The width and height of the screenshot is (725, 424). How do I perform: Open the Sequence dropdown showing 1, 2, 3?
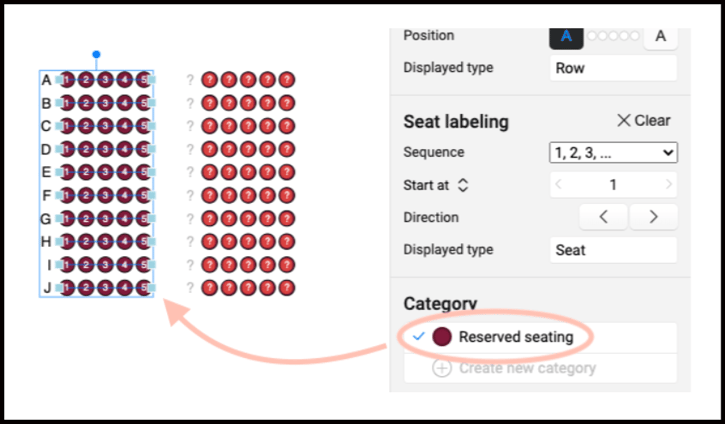click(613, 153)
